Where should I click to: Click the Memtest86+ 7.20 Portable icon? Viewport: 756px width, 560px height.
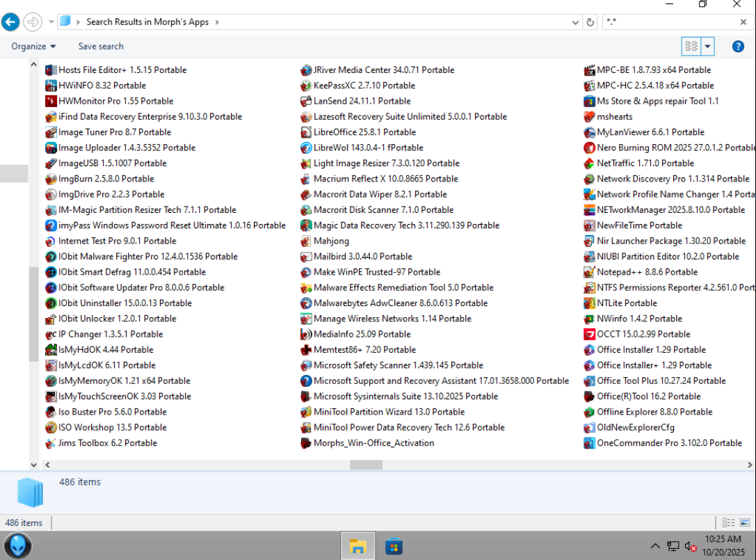click(x=306, y=350)
